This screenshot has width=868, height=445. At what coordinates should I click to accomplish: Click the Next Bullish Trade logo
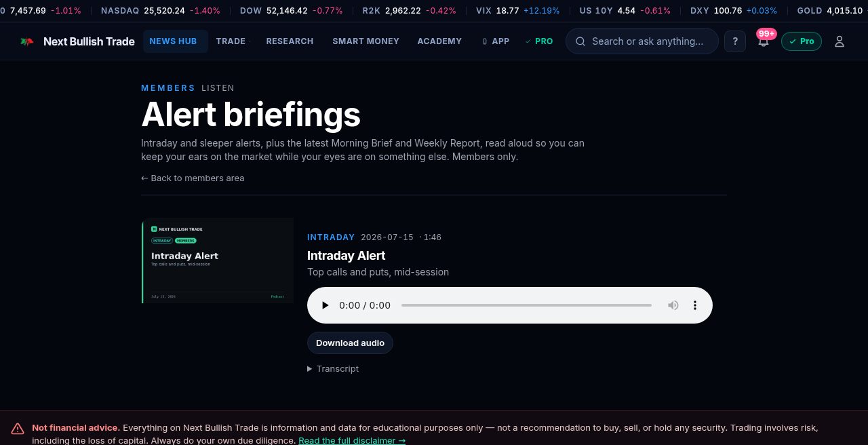77,41
